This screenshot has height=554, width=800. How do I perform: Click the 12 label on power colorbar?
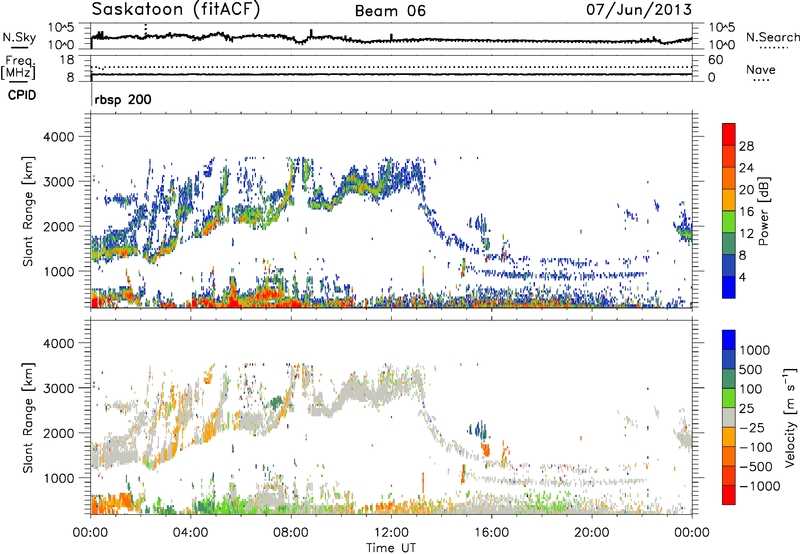point(746,234)
